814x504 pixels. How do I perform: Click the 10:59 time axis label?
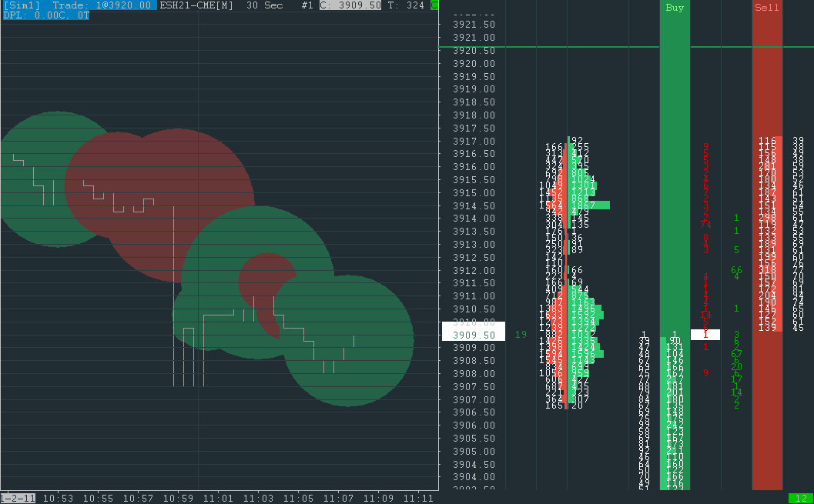[178, 499]
